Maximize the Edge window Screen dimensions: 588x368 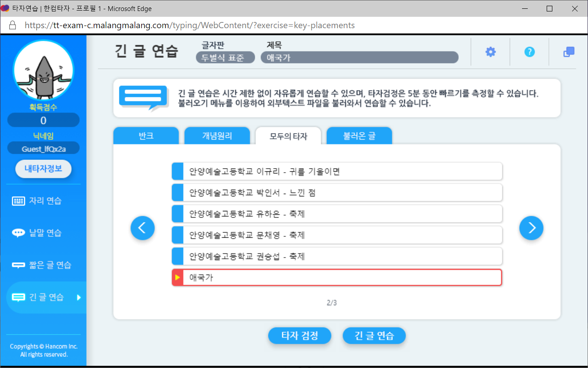click(x=549, y=8)
